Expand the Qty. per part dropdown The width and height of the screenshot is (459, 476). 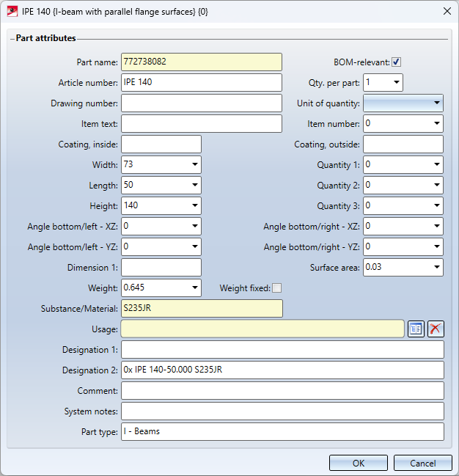click(x=397, y=83)
